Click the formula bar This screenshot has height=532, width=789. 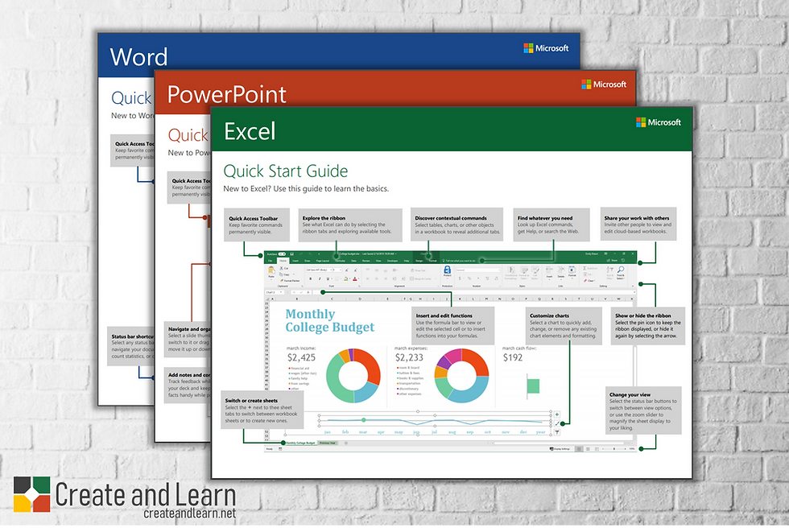473,292
